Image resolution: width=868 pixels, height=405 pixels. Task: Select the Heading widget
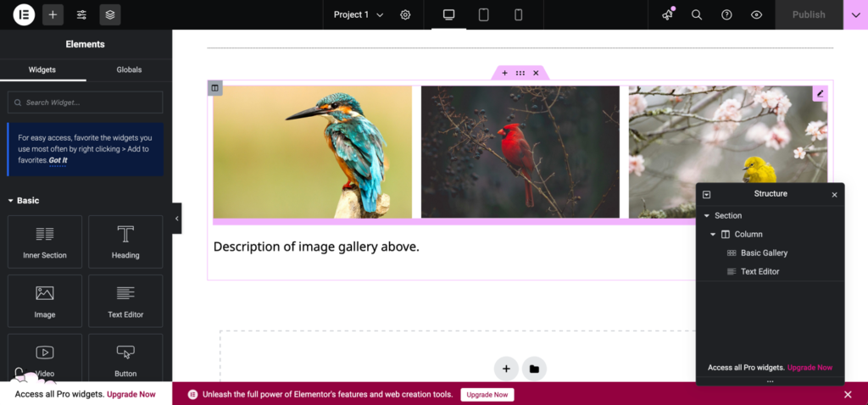pyautogui.click(x=125, y=241)
